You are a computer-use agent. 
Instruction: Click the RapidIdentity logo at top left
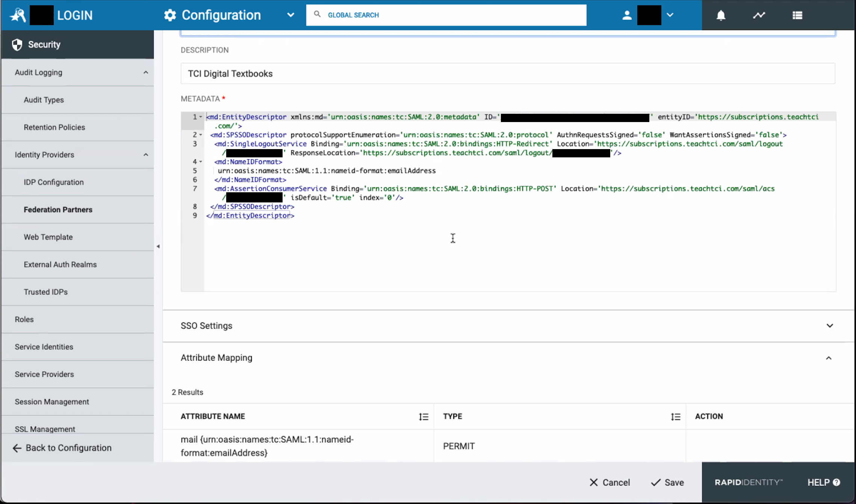pyautogui.click(x=17, y=15)
